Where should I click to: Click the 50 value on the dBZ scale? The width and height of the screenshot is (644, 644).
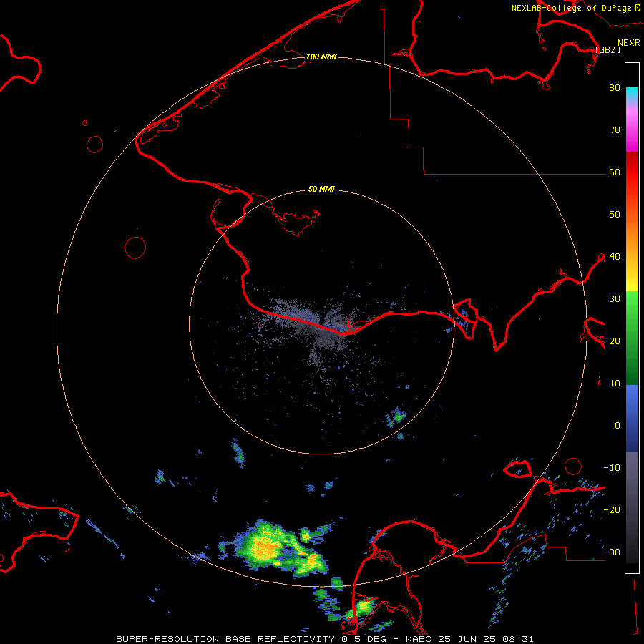pyautogui.click(x=615, y=215)
